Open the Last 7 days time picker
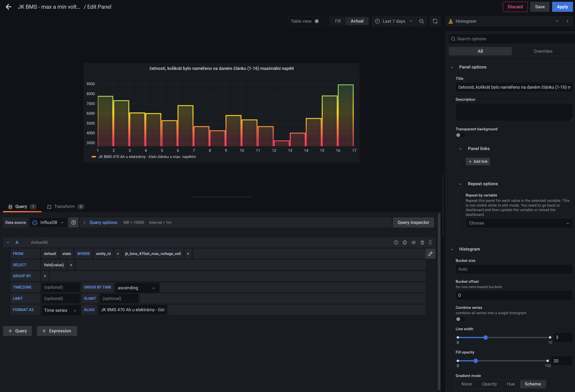575x392 pixels. 394,21
